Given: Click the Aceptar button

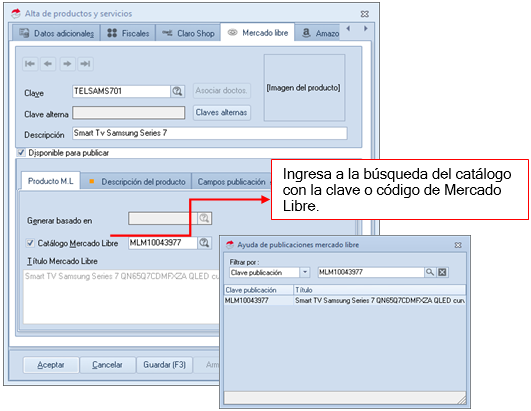Looking at the screenshot, I should [x=51, y=365].
